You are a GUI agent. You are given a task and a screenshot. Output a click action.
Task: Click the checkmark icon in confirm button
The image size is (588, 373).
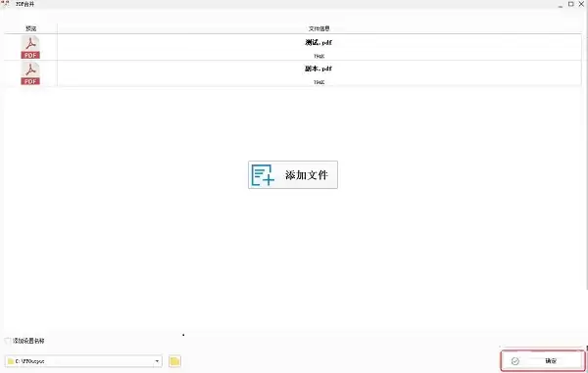tap(515, 361)
